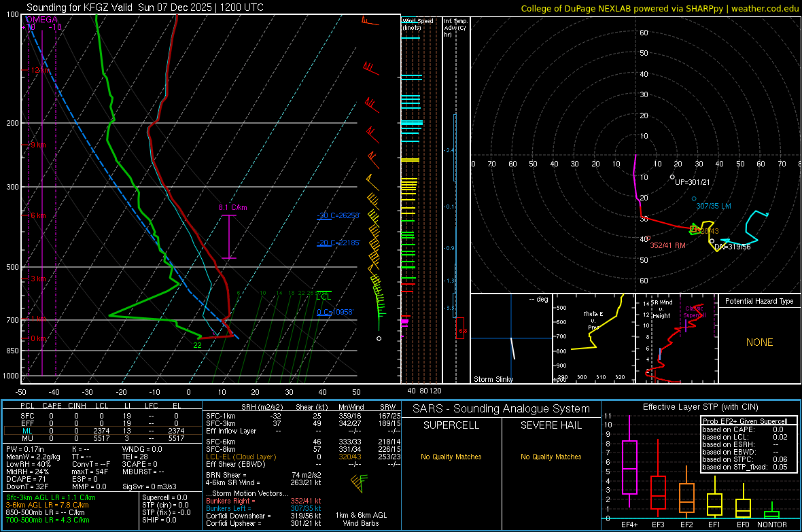Click the '3 km' height marker
The image size is (802, 532).
coord(38,279)
